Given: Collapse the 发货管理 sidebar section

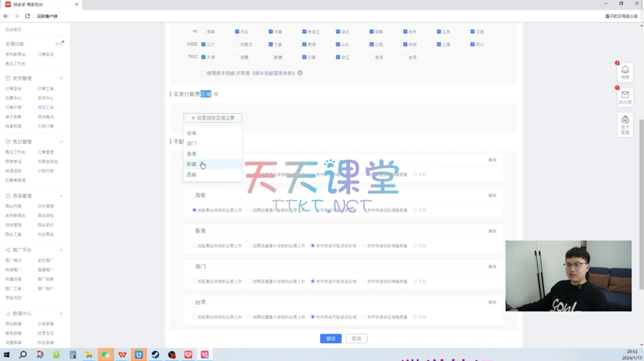Looking at the screenshot, I should (61, 79).
